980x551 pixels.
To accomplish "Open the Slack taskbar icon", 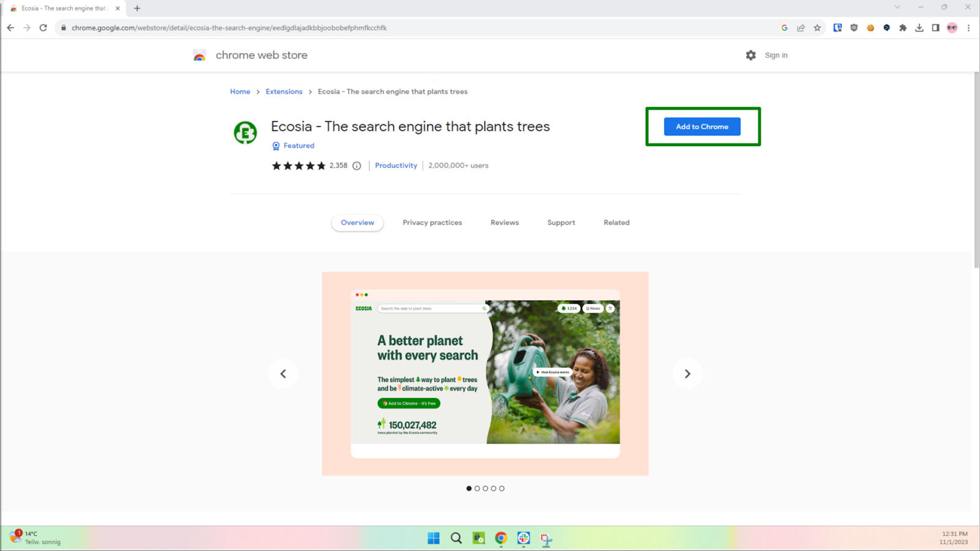I will coord(524,538).
